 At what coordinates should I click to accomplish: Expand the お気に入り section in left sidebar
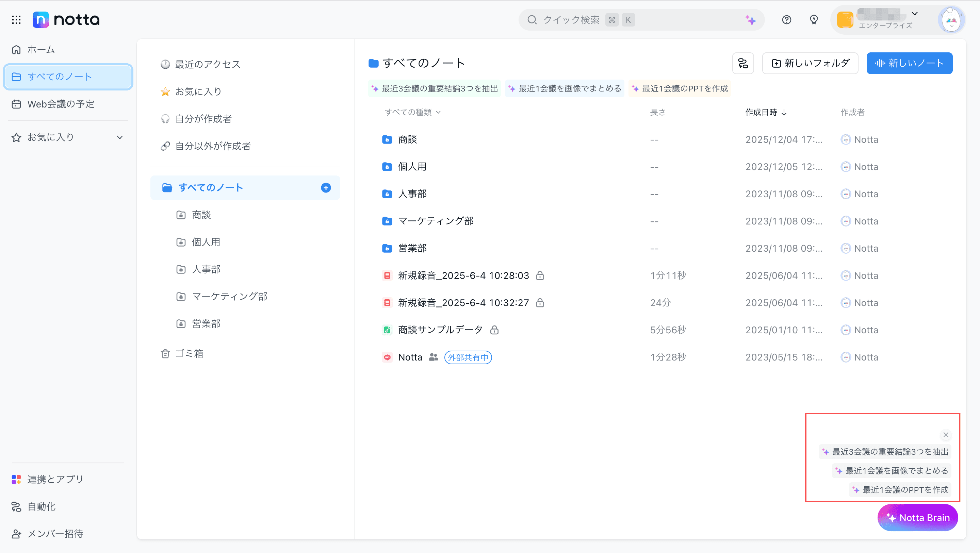[119, 137]
